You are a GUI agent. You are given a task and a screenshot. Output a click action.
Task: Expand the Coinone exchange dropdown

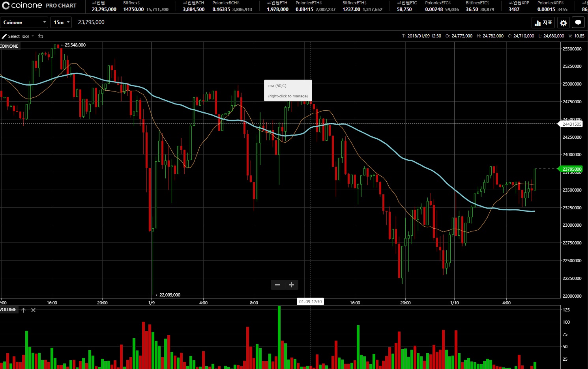pyautogui.click(x=24, y=22)
